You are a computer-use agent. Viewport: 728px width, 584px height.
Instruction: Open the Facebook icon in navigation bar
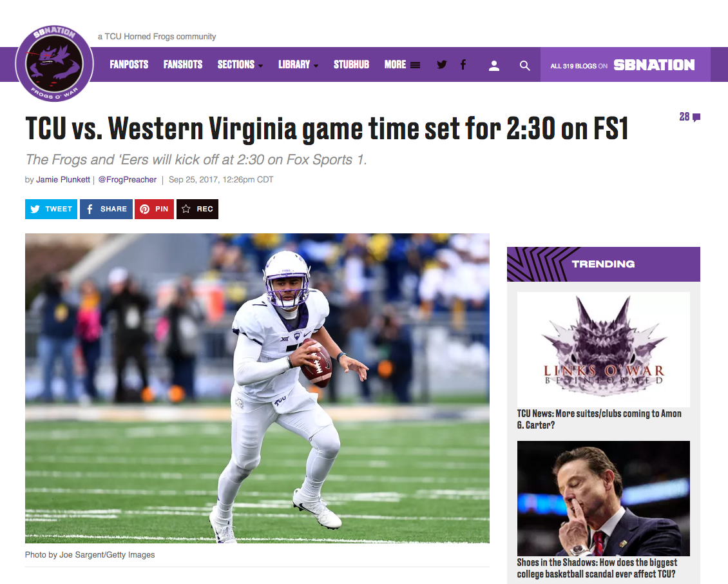tap(463, 64)
